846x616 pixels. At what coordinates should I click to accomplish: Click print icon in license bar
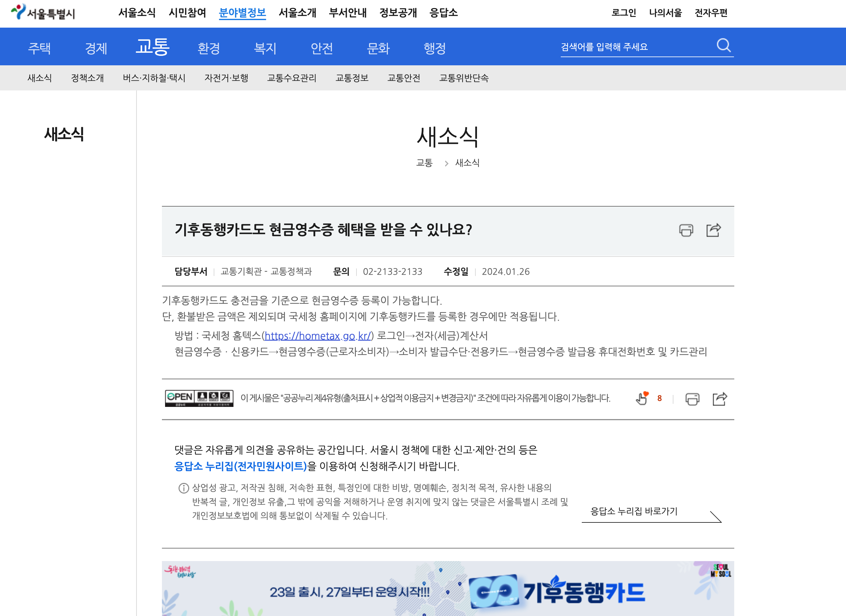[x=692, y=399]
